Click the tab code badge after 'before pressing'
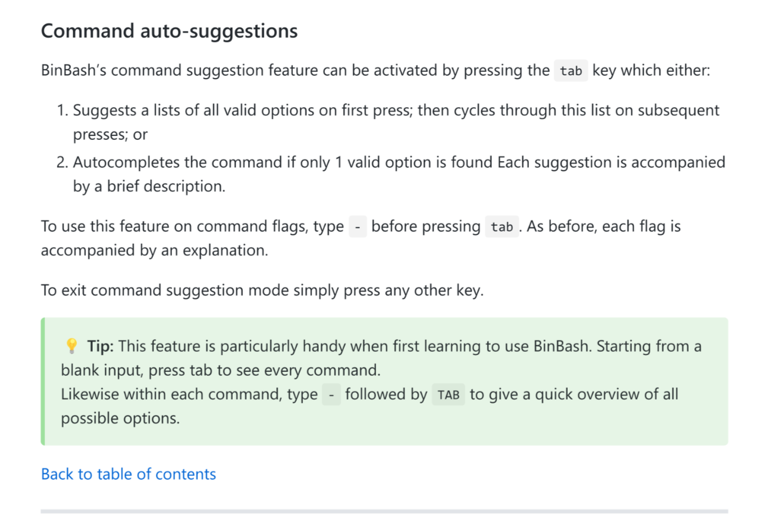Screen dimensions: 769x532 tap(501, 227)
